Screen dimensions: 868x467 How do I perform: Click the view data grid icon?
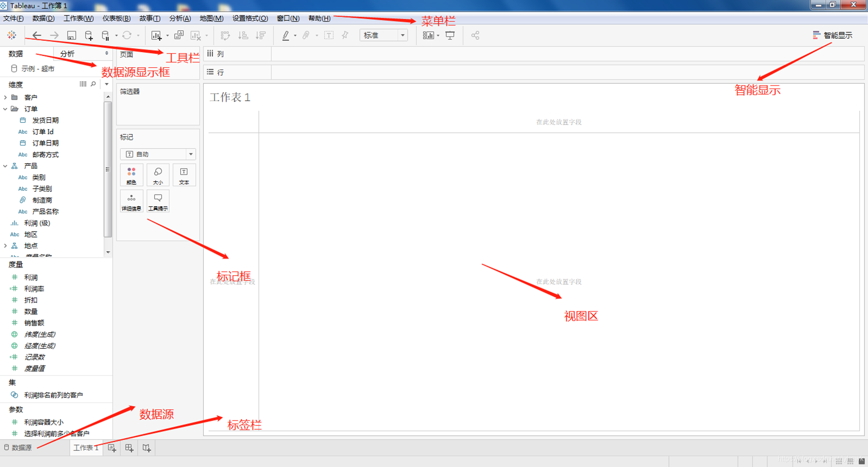pyautogui.click(x=83, y=84)
